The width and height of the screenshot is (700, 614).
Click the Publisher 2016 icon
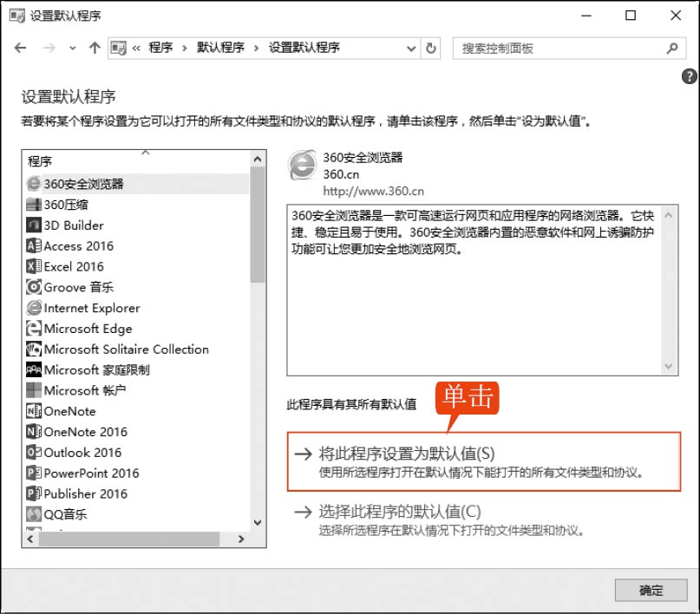tap(34, 493)
